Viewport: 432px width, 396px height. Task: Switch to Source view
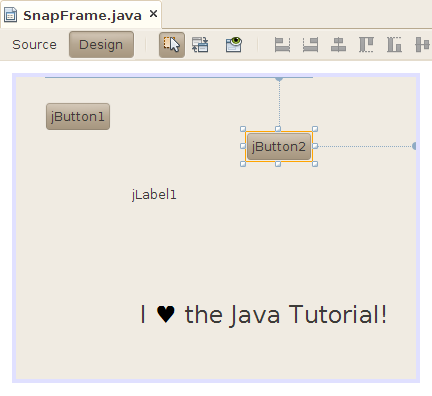(x=34, y=45)
